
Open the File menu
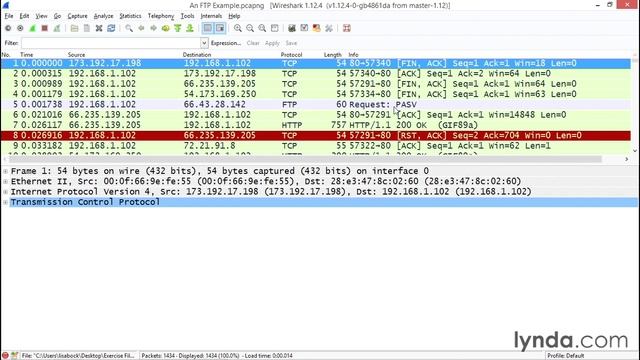(9, 16)
